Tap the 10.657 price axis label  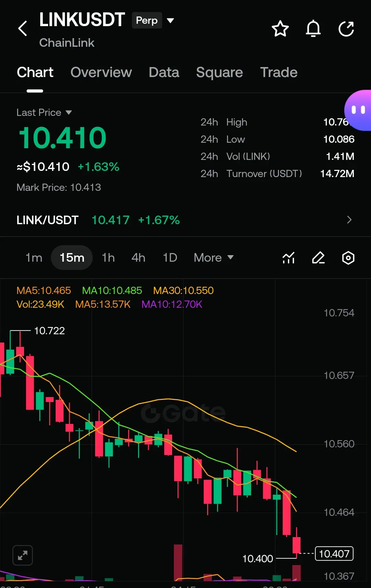[339, 375]
